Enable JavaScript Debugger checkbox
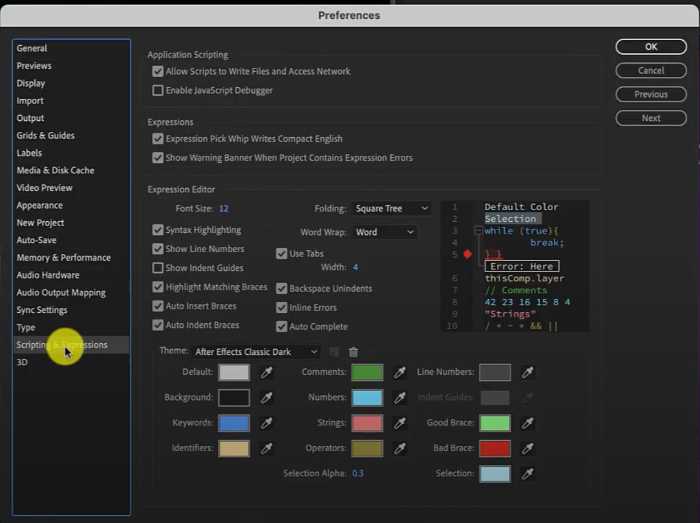 pos(158,91)
